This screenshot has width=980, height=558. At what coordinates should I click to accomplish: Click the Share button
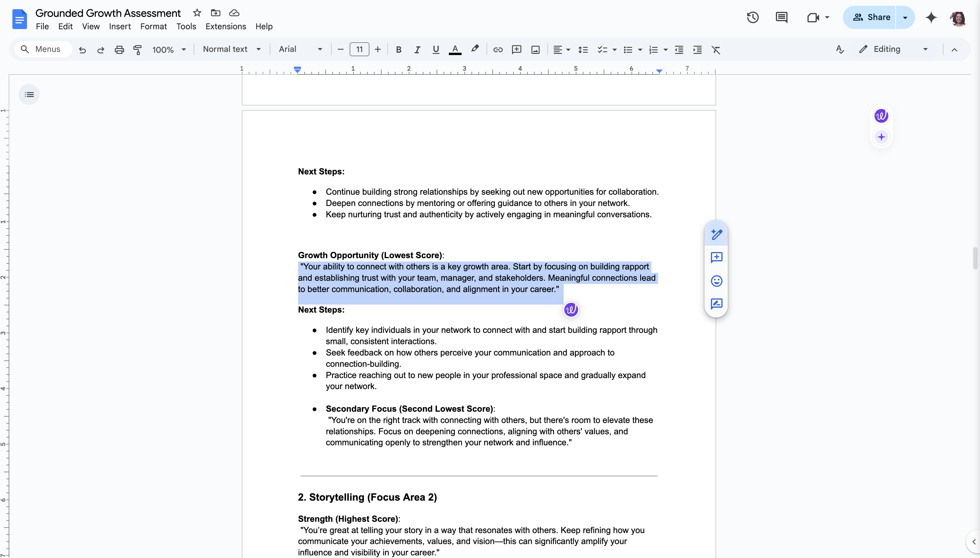(x=870, y=17)
